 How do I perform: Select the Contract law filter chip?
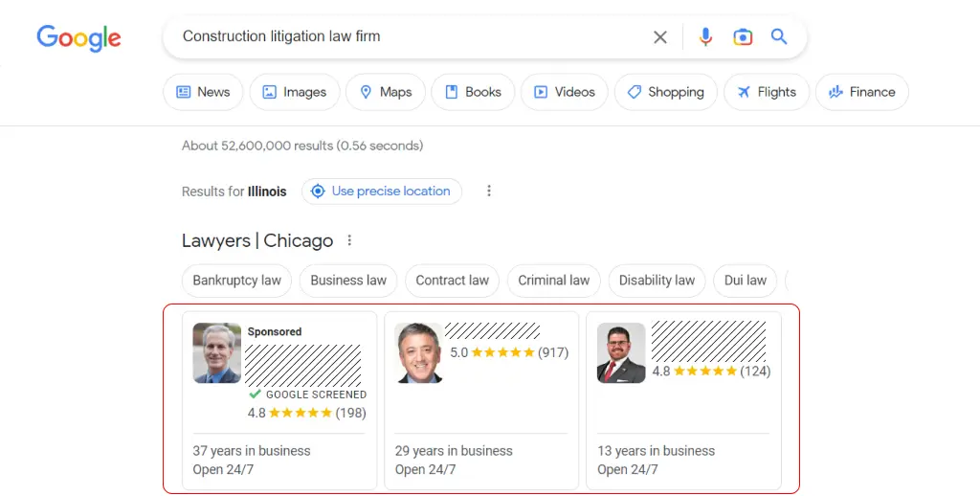click(452, 281)
